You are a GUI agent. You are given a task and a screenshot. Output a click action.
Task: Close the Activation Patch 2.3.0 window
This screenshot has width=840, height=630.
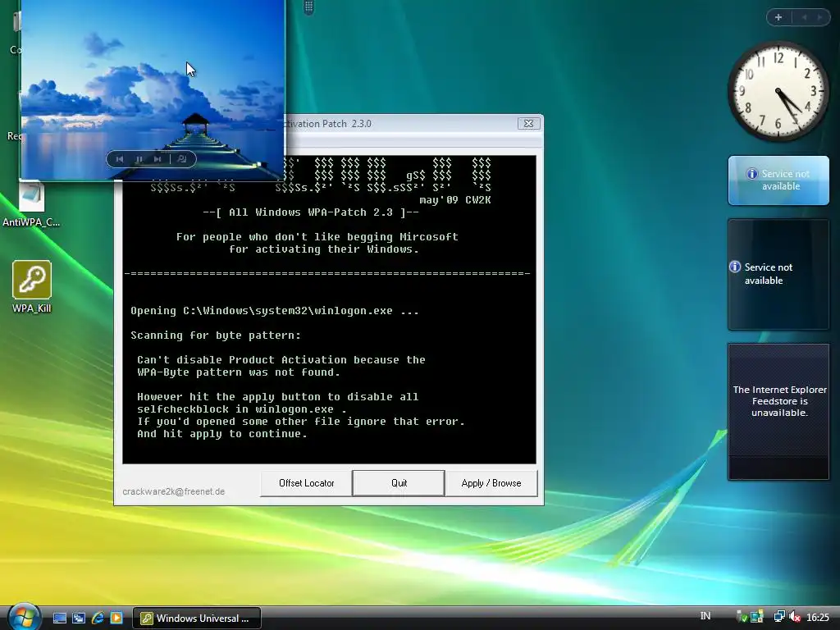point(529,123)
